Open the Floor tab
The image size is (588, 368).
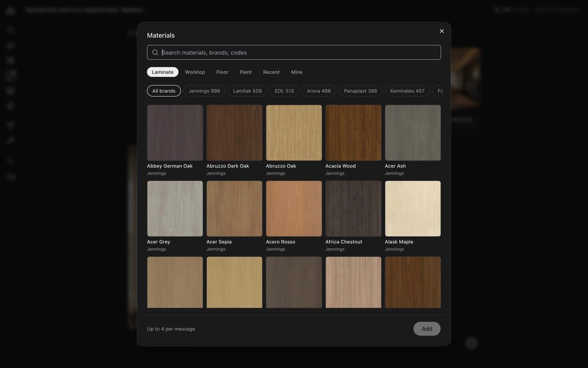222,72
